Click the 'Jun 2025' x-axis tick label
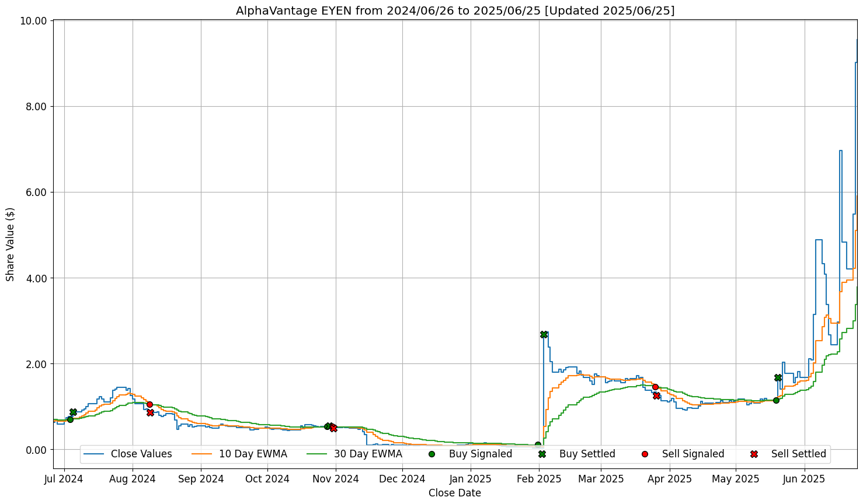The width and height of the screenshot is (863, 504). pyautogui.click(x=805, y=480)
